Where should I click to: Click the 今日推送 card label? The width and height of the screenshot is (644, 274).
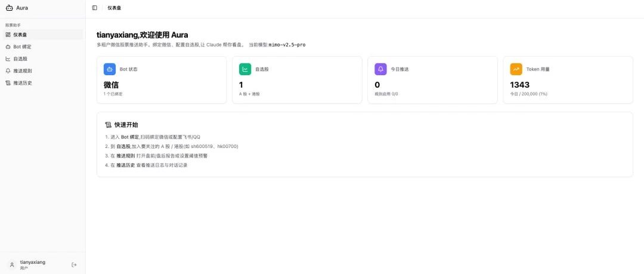pyautogui.click(x=400, y=69)
